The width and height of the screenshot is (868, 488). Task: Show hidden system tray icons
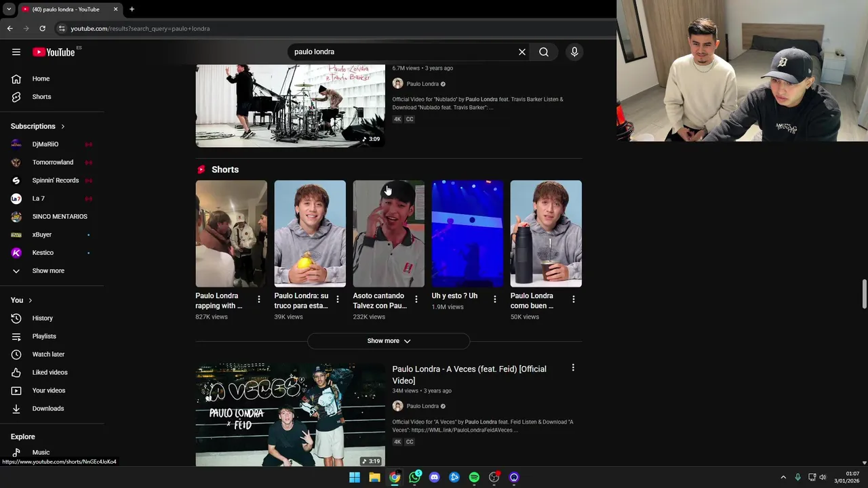[783, 477]
